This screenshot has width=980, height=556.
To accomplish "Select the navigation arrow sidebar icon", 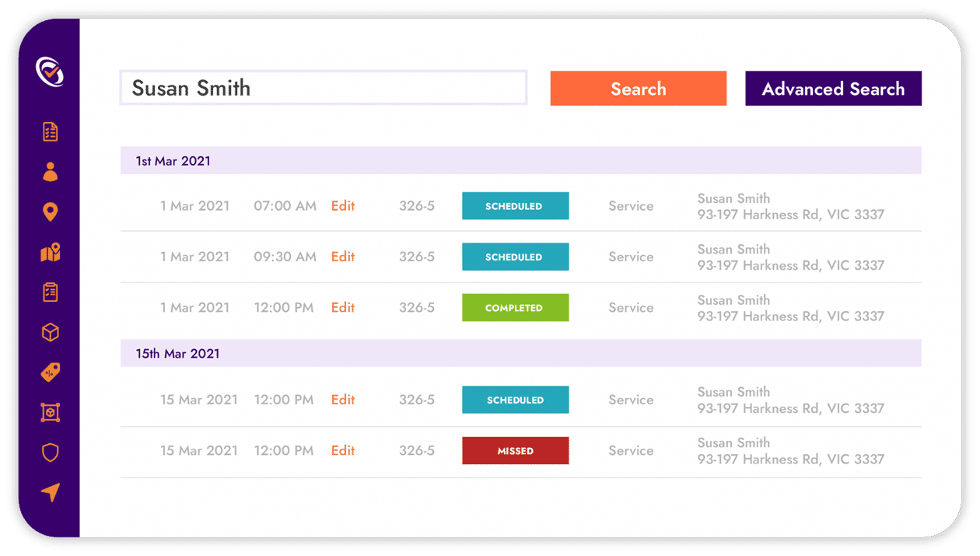I will pyautogui.click(x=51, y=493).
